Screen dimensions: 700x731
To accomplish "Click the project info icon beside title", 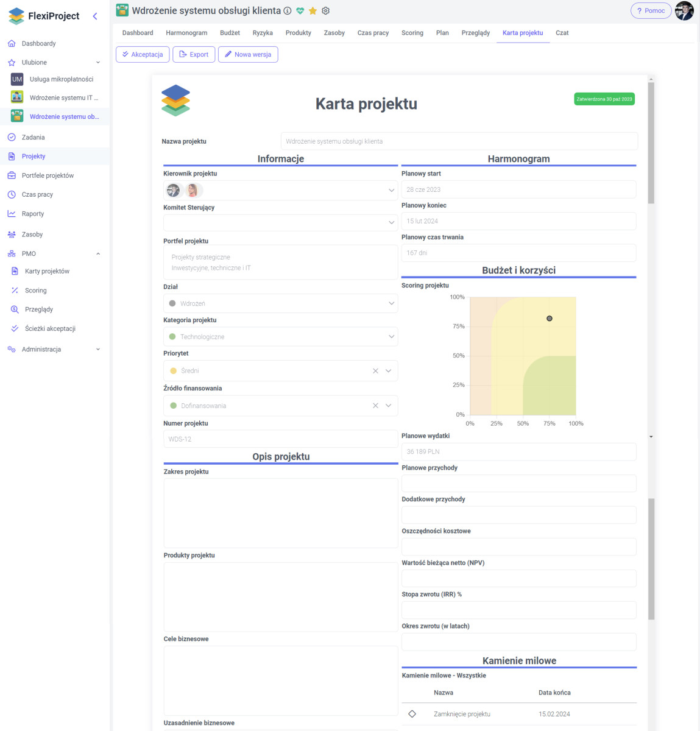I will [288, 11].
